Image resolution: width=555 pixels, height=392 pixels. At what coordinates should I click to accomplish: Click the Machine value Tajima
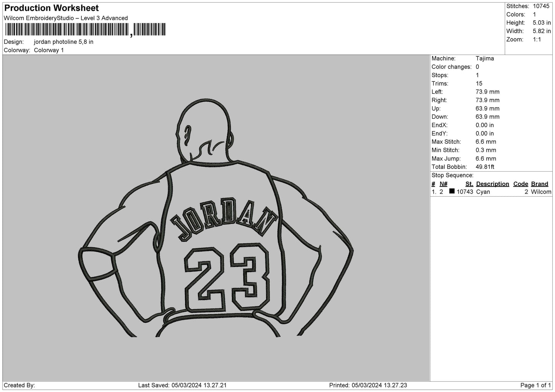[485, 58]
